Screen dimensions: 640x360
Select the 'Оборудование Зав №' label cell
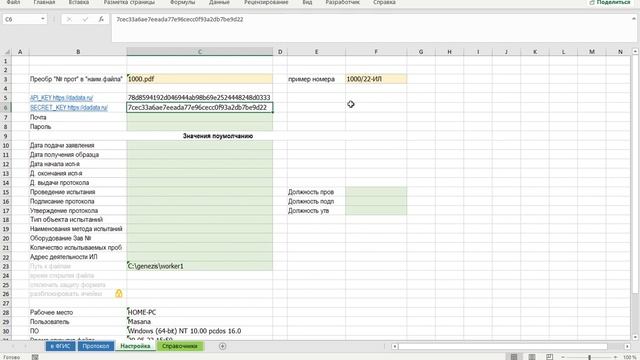[78, 238]
